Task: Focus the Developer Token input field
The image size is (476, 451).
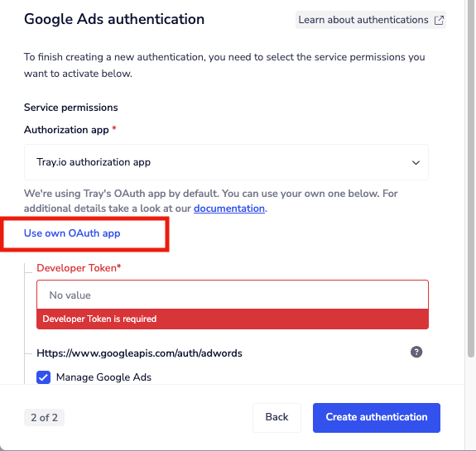Action: 233,295
